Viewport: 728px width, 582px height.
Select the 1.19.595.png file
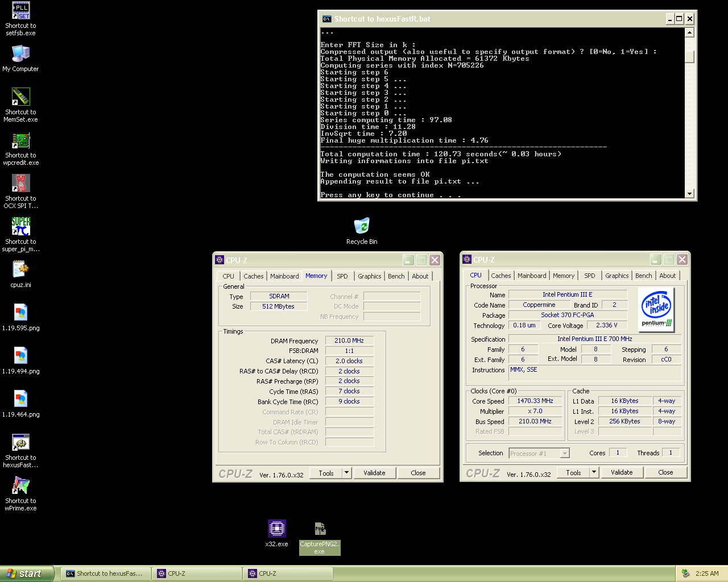(21, 313)
